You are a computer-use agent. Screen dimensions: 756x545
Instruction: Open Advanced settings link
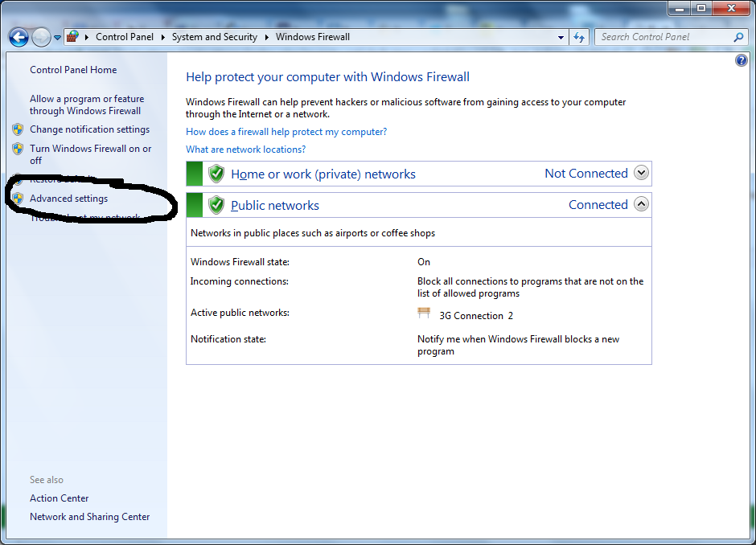point(69,199)
